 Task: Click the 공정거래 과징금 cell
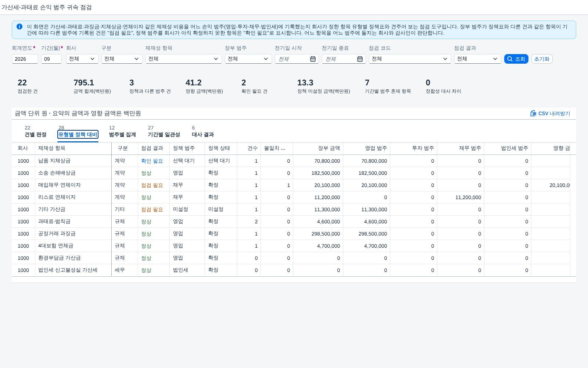pos(73,234)
